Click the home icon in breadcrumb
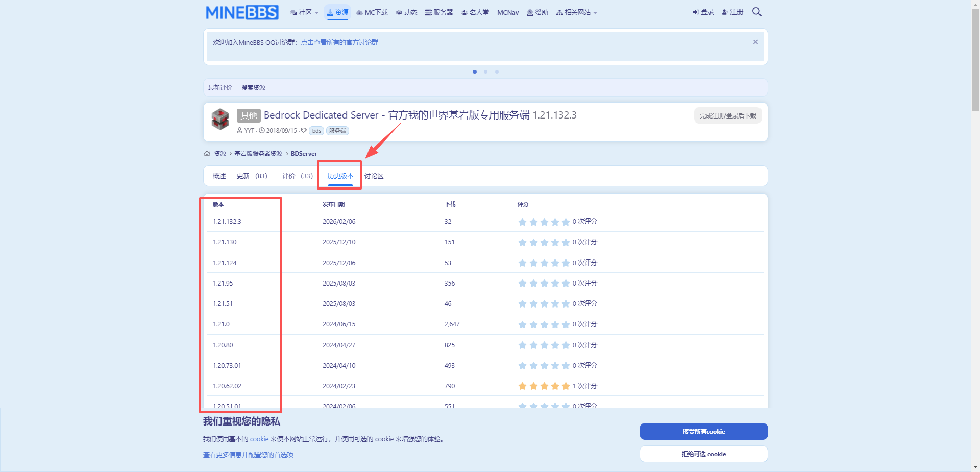This screenshot has width=980, height=472. [x=207, y=154]
